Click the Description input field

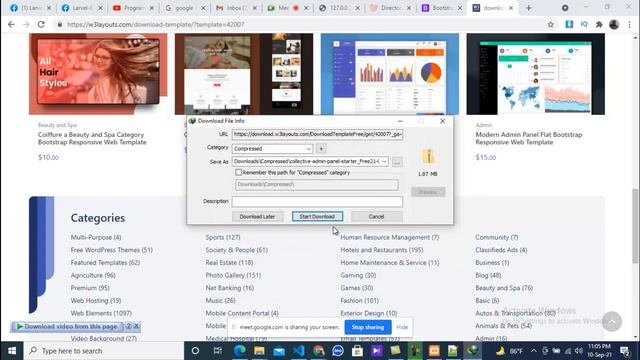click(x=317, y=201)
